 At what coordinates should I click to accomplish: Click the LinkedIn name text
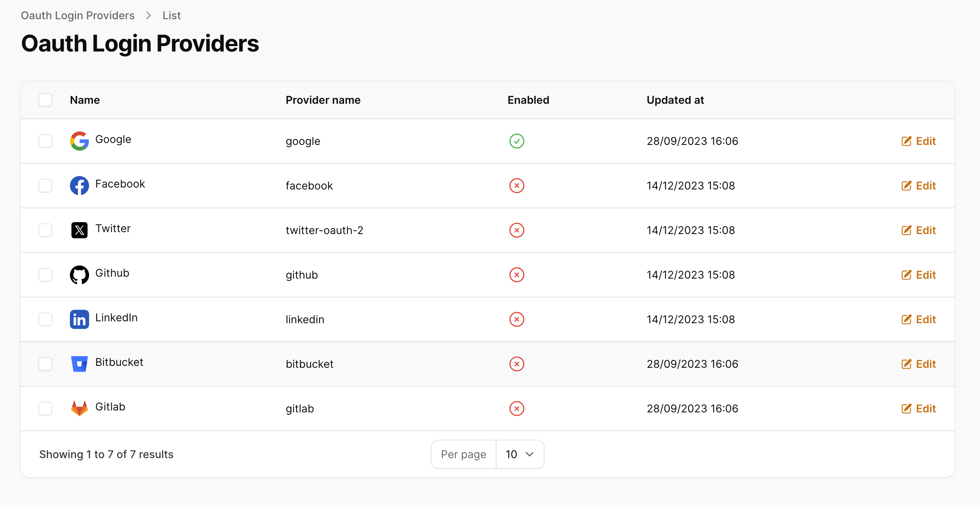(116, 317)
